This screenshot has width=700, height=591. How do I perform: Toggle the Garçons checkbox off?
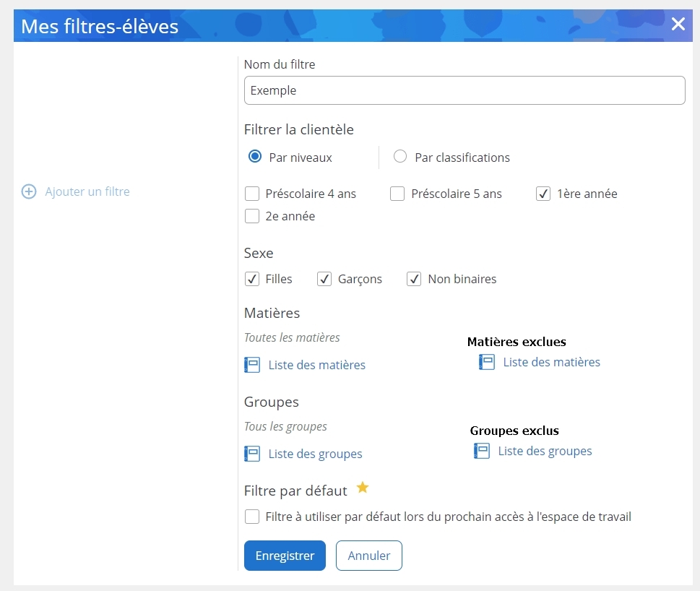(324, 279)
